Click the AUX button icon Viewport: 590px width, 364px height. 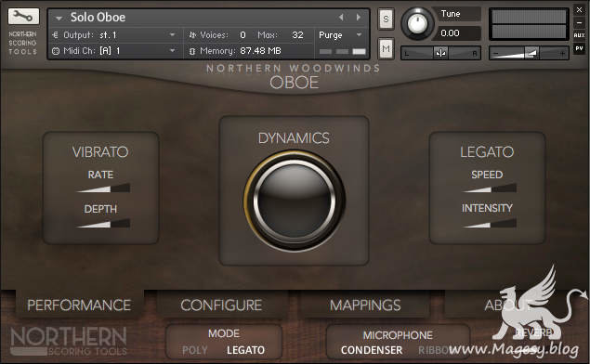pos(579,35)
